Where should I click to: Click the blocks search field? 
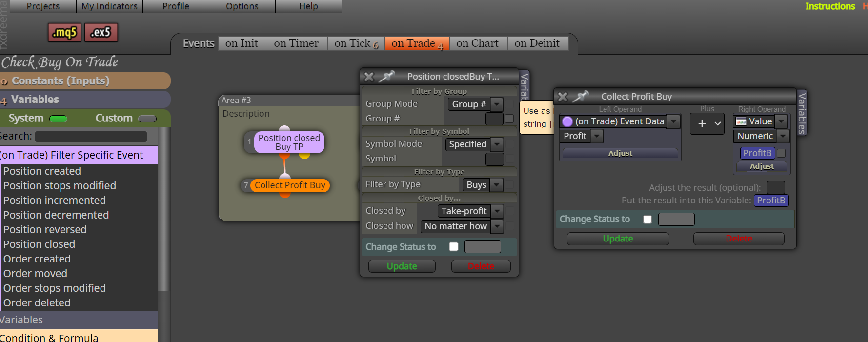[x=91, y=137]
